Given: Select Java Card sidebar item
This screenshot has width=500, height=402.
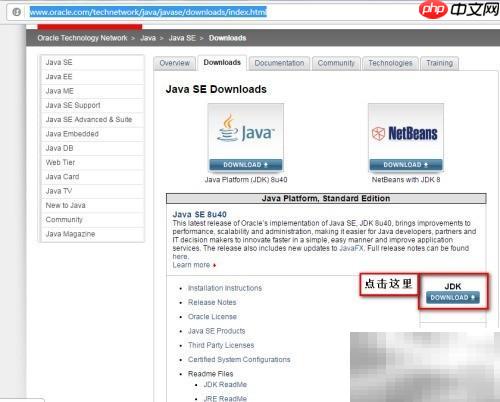Looking at the screenshot, I should (92, 177).
